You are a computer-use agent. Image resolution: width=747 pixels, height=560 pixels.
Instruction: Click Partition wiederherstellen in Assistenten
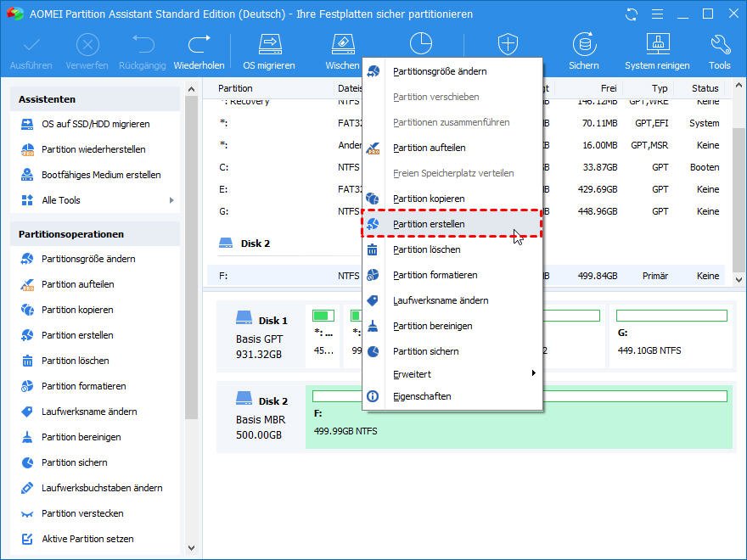coord(93,149)
